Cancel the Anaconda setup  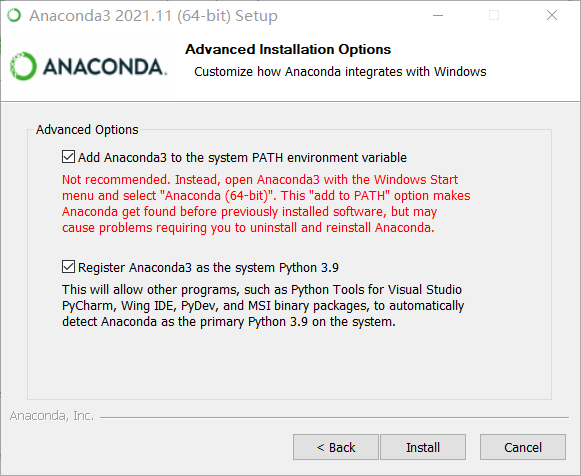pos(523,447)
